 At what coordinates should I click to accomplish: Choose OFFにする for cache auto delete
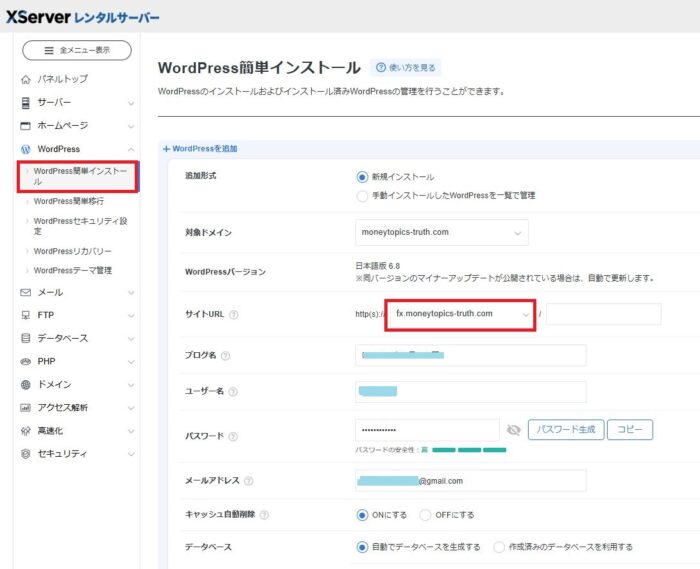[x=425, y=515]
